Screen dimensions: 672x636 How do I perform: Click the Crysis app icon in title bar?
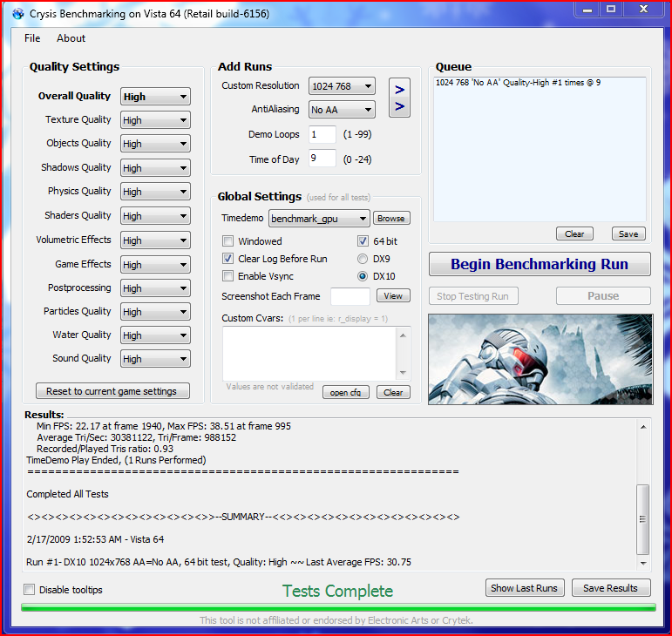(18, 14)
